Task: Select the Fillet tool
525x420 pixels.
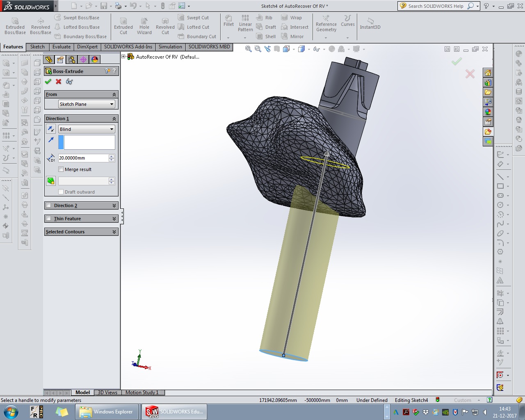Action: [x=228, y=21]
